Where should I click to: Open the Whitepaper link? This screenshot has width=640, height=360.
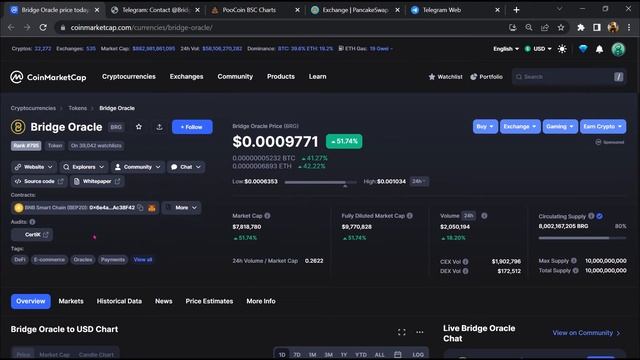(97, 181)
